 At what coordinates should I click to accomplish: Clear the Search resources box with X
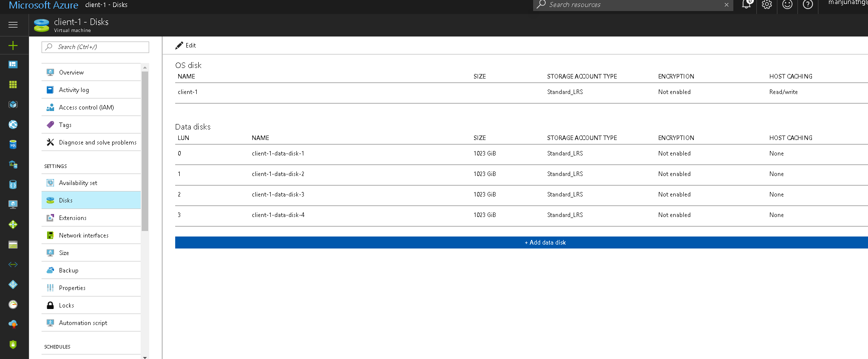pos(726,5)
